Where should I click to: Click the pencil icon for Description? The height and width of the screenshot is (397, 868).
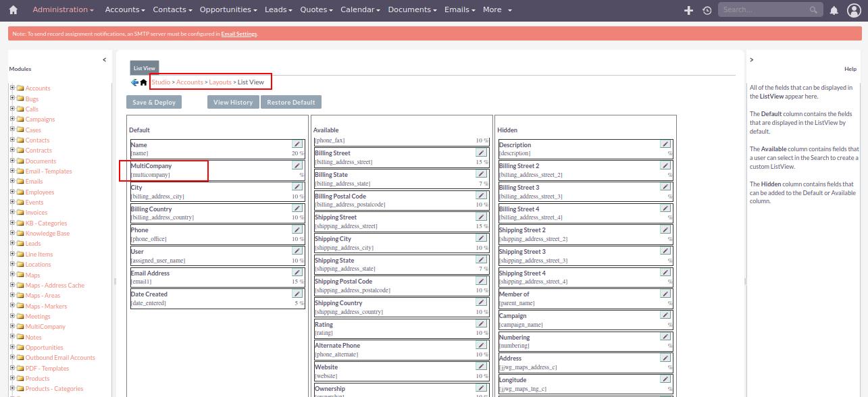665,144
